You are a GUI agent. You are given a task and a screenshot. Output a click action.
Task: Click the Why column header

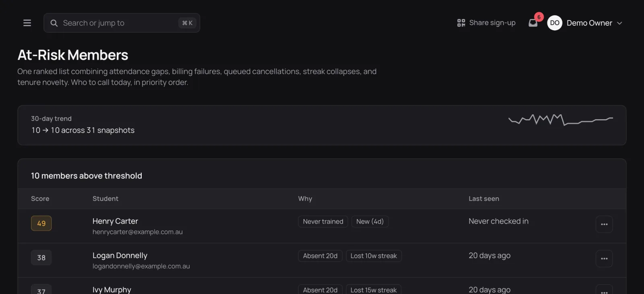pyautogui.click(x=305, y=199)
